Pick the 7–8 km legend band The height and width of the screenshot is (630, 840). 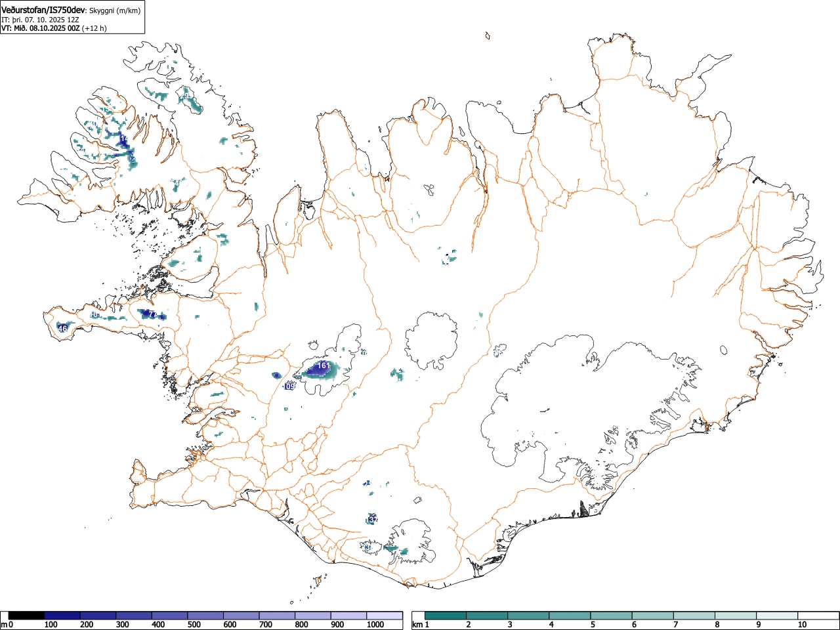click(x=694, y=616)
